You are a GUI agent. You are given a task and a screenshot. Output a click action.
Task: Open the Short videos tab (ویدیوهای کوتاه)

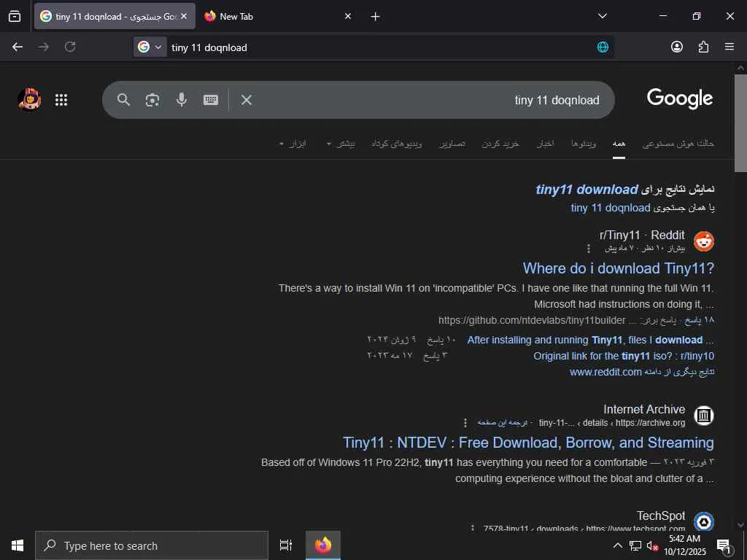396,144
